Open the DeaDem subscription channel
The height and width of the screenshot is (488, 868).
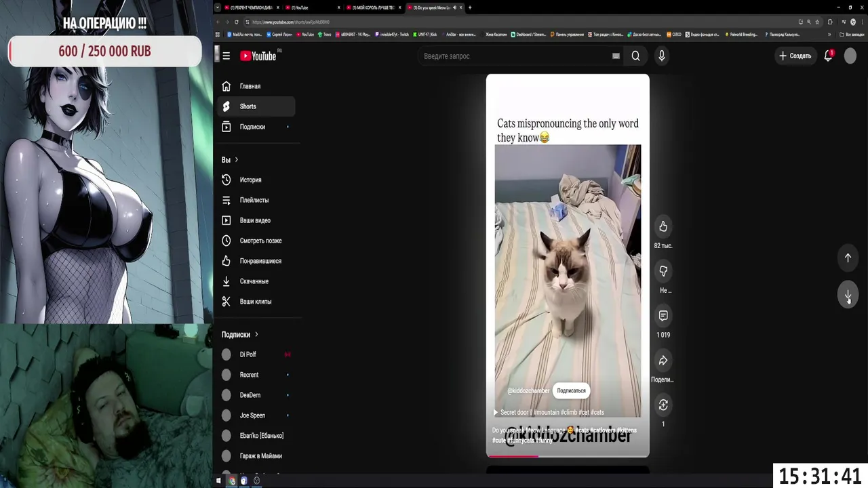pos(256,395)
